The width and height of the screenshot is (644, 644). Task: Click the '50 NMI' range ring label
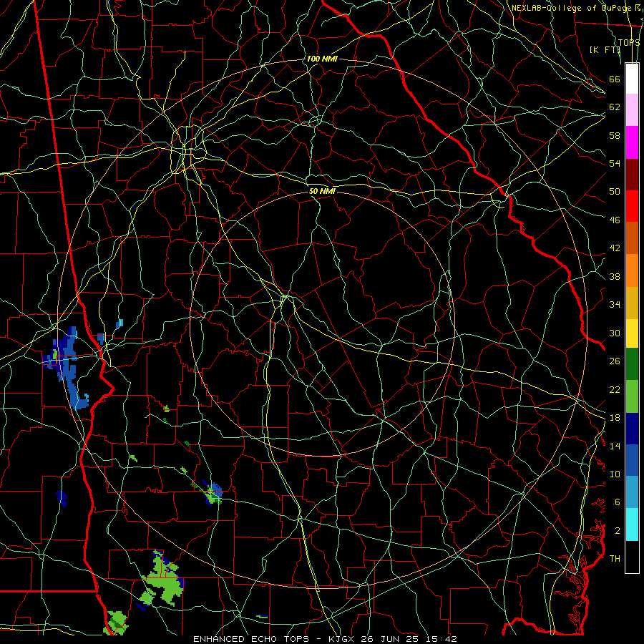322,191
